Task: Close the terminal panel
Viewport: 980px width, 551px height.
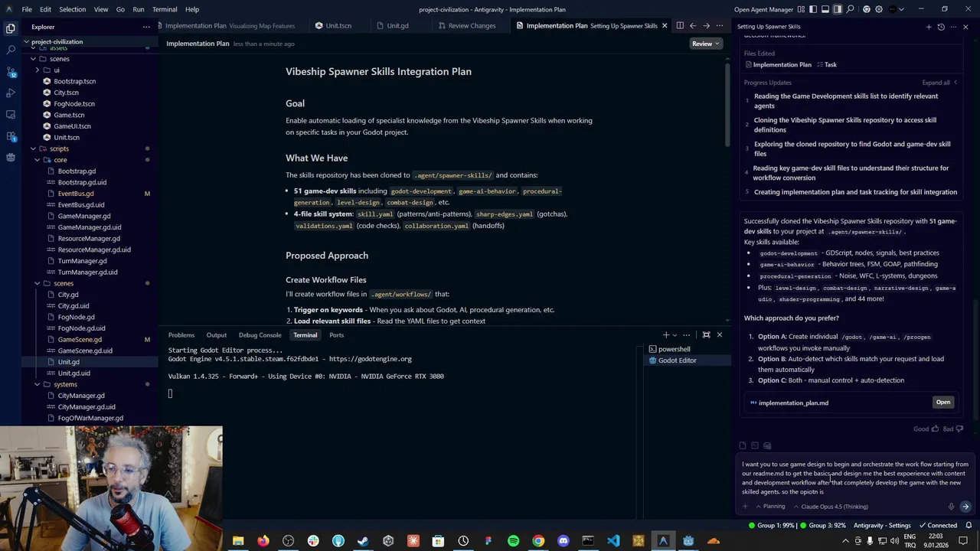Action: [719, 335]
